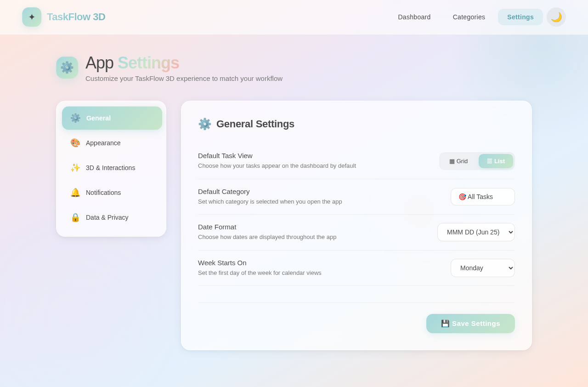
Task: Open the Date Format dropdown
Action: [476, 232]
